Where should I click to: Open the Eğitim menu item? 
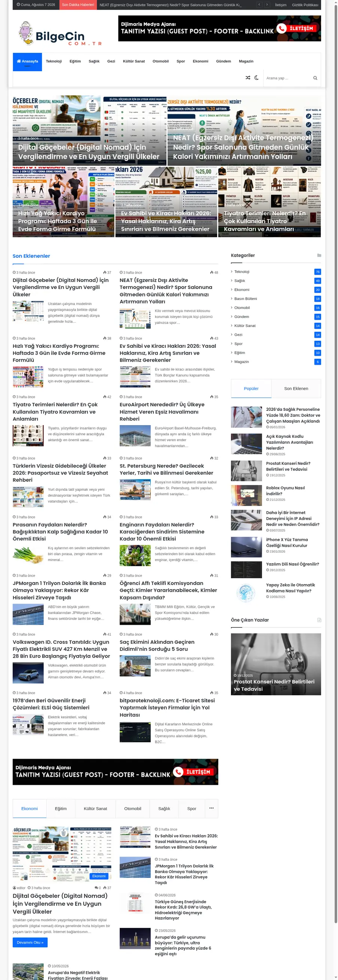(x=75, y=61)
